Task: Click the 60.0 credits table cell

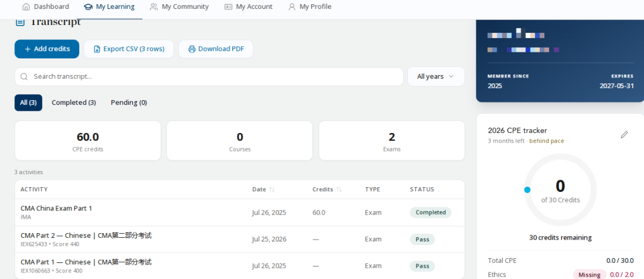Action: click(x=318, y=212)
